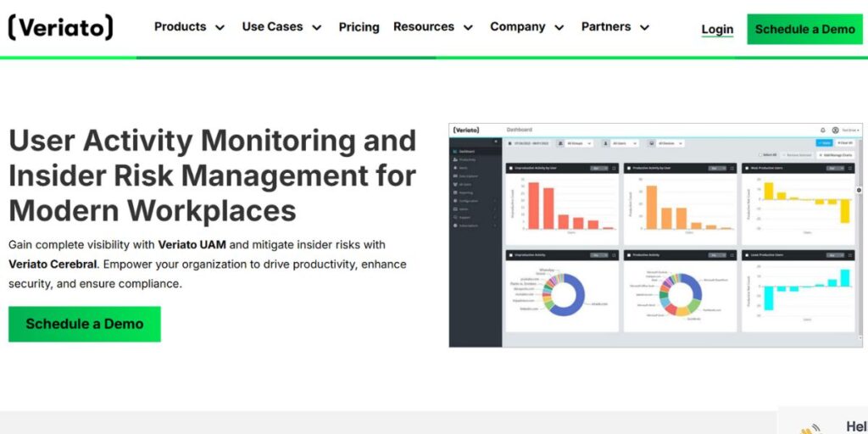Viewport: 868px width, 434px height.
Task: Open the notification bell in the dashboard
Action: 822,130
